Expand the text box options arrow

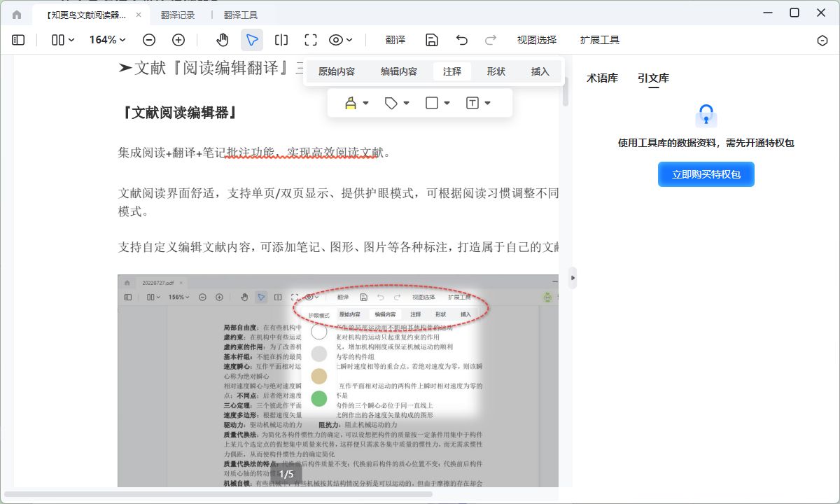(487, 104)
